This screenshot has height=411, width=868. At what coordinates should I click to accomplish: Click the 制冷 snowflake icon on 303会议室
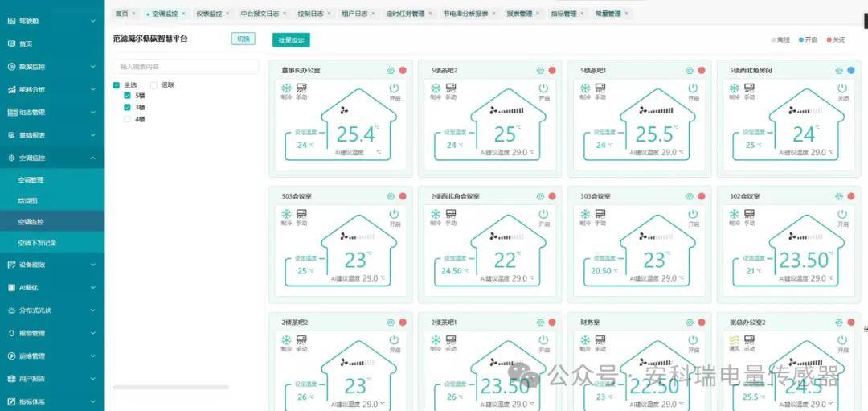585,214
